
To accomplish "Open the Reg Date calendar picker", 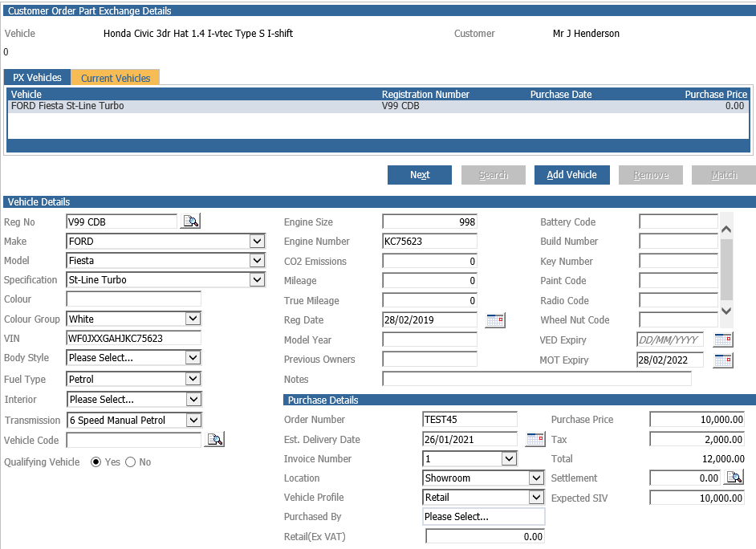I will pyautogui.click(x=495, y=320).
